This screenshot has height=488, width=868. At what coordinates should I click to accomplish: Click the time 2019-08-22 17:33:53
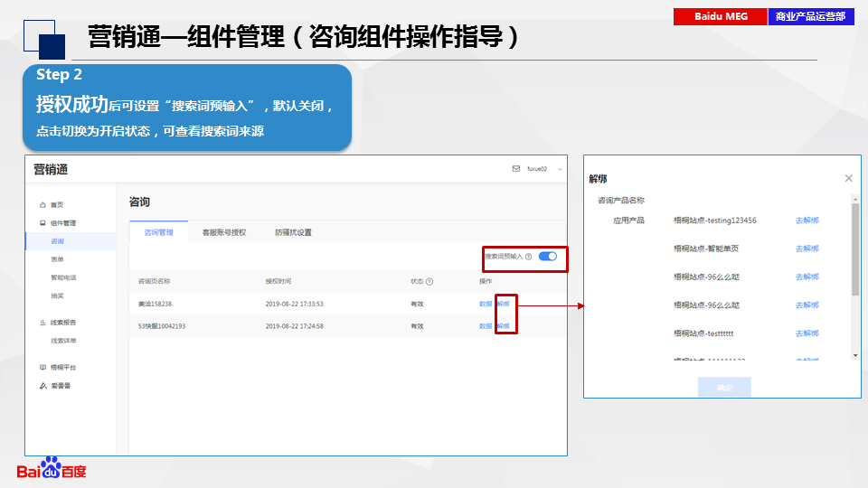pos(295,304)
